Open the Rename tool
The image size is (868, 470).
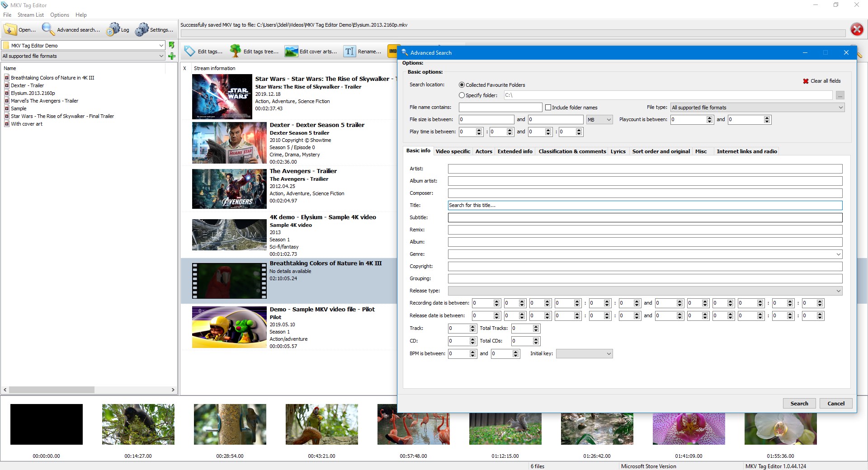tap(363, 52)
